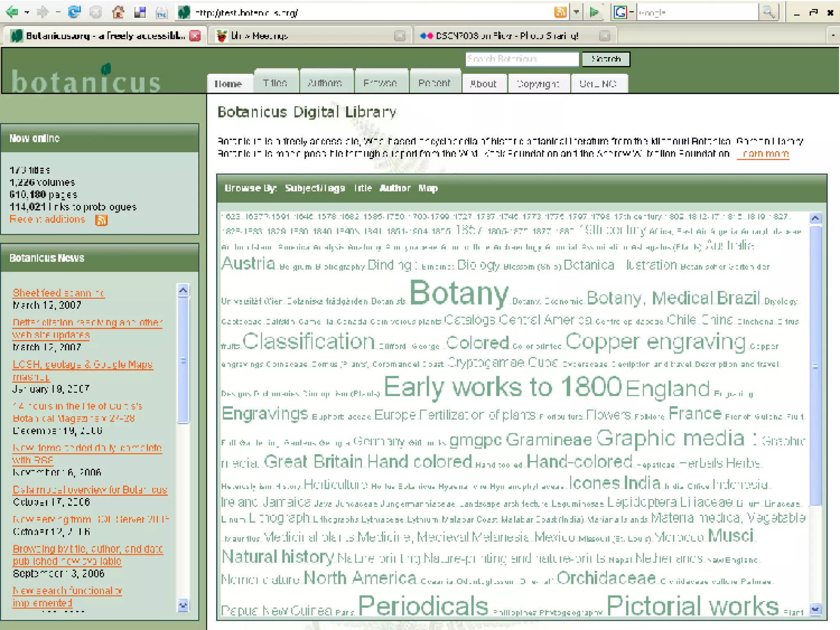Browse by Author link
This screenshot has width=840, height=630.
(395, 188)
